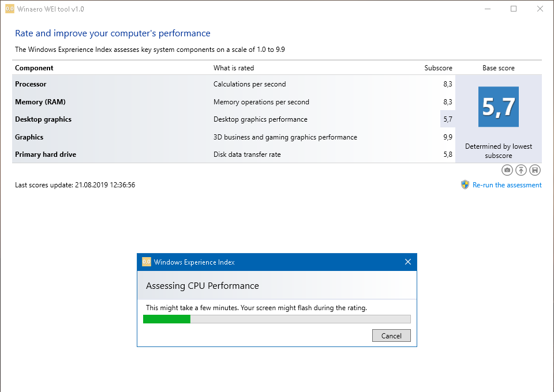The width and height of the screenshot is (554, 392).
Task: Click the Base score column header
Action: [498, 68]
